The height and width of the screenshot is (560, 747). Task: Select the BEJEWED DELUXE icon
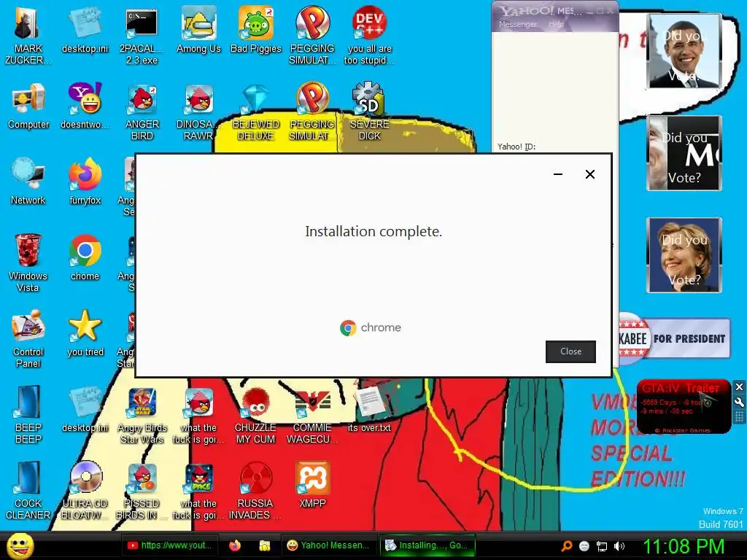point(256,112)
